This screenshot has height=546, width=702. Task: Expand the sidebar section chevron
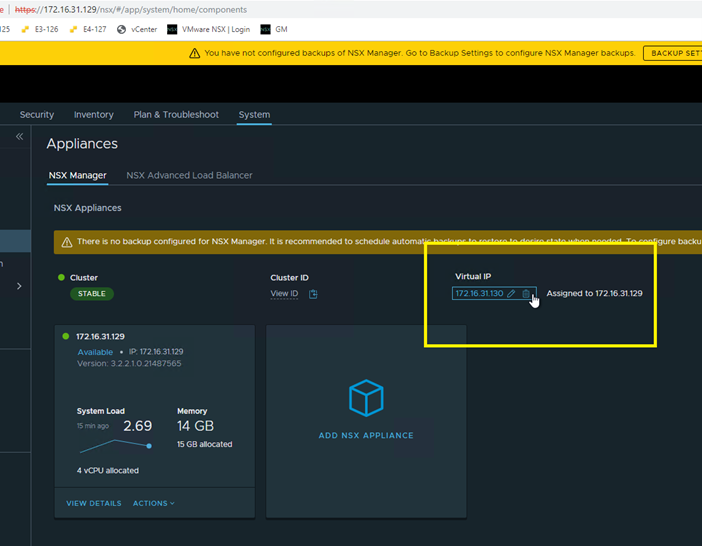tap(19, 286)
